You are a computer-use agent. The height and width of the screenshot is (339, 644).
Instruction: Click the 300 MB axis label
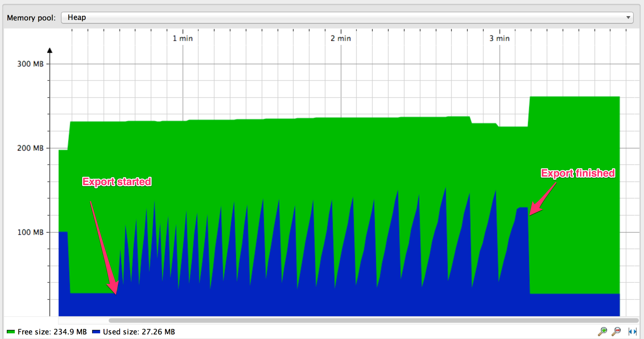tap(30, 64)
